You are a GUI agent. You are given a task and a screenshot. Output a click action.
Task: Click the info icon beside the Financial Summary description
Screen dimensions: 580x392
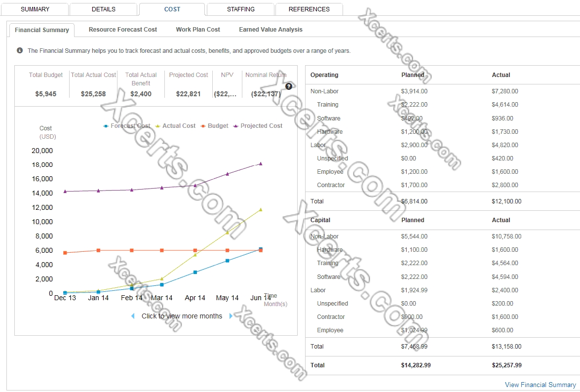click(20, 50)
